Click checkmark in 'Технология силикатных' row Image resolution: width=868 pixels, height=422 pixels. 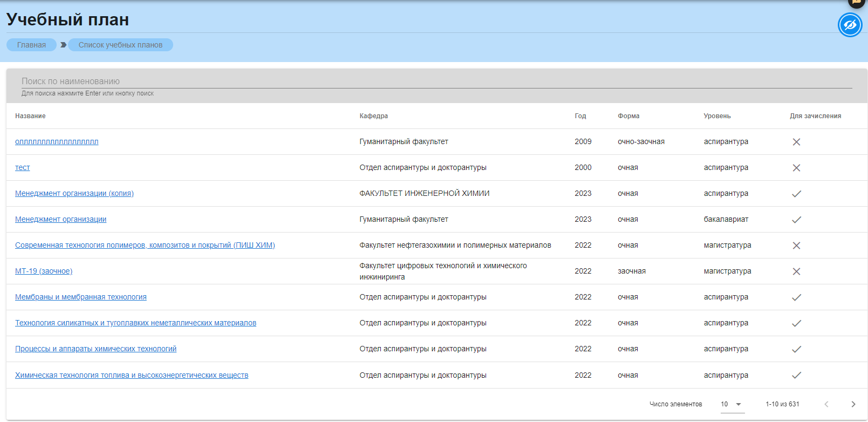[x=796, y=323]
